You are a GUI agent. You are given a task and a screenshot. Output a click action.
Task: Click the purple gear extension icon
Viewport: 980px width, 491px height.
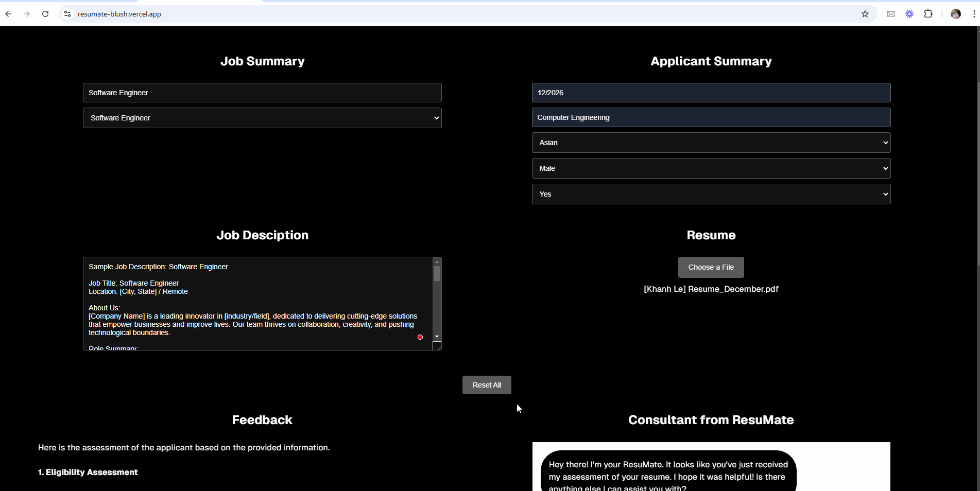[x=909, y=14]
